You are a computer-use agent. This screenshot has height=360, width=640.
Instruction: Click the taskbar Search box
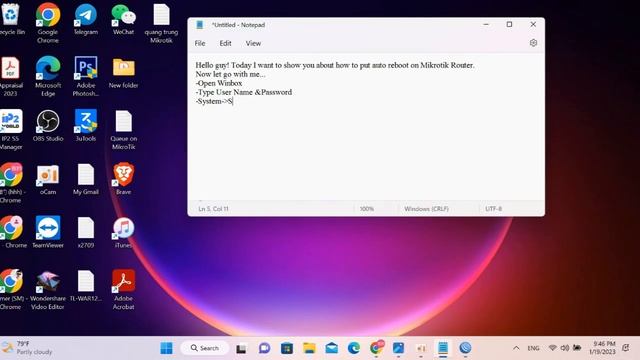coord(204,348)
